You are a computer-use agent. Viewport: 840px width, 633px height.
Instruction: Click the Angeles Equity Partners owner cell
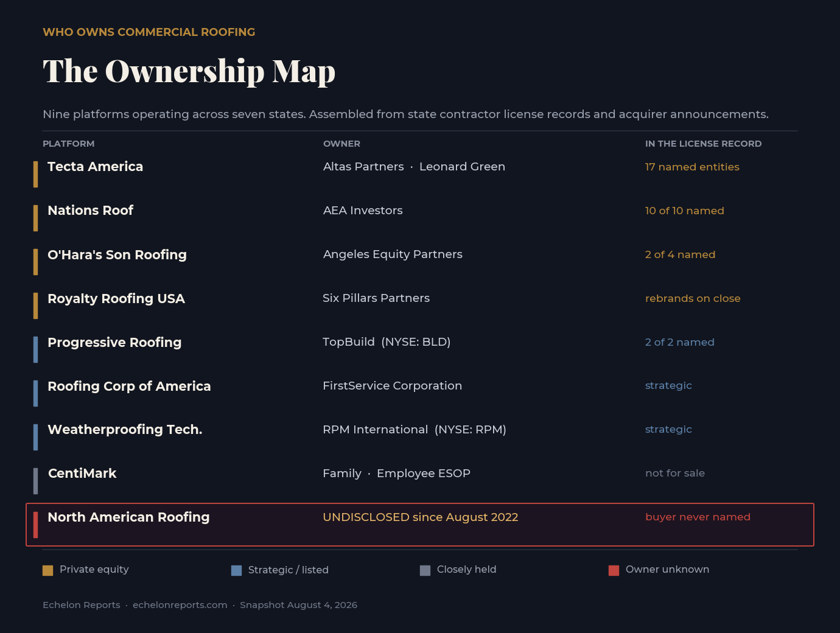[393, 254]
